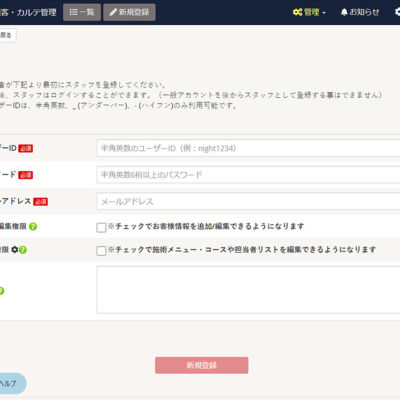Click green help icon beside 編集権限
This screenshot has width=400, height=400.
coord(33,227)
